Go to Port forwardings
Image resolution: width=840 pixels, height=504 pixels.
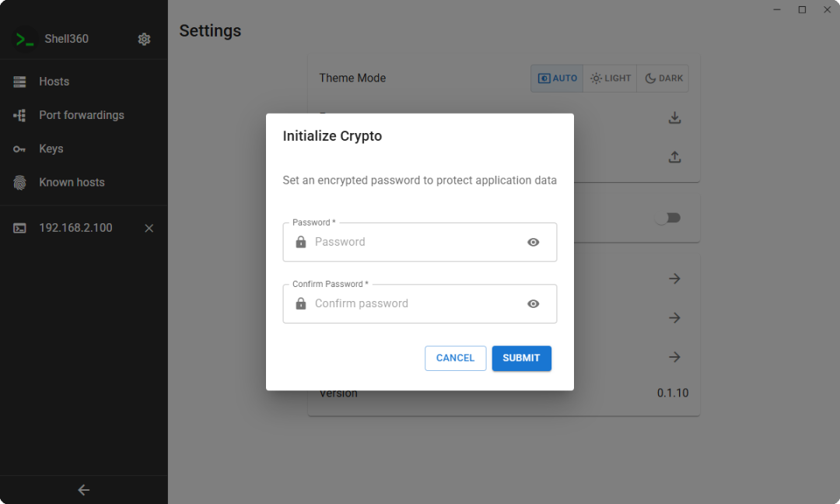(81, 115)
